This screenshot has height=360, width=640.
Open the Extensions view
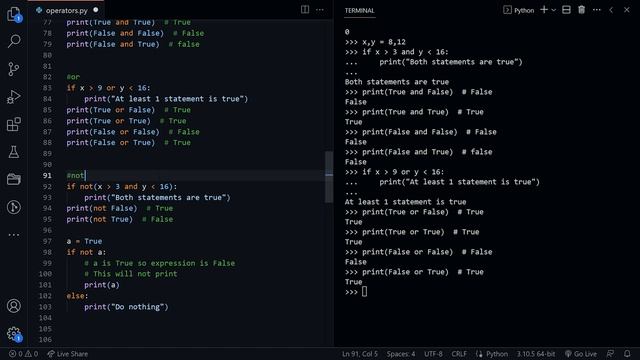pyautogui.click(x=14, y=124)
